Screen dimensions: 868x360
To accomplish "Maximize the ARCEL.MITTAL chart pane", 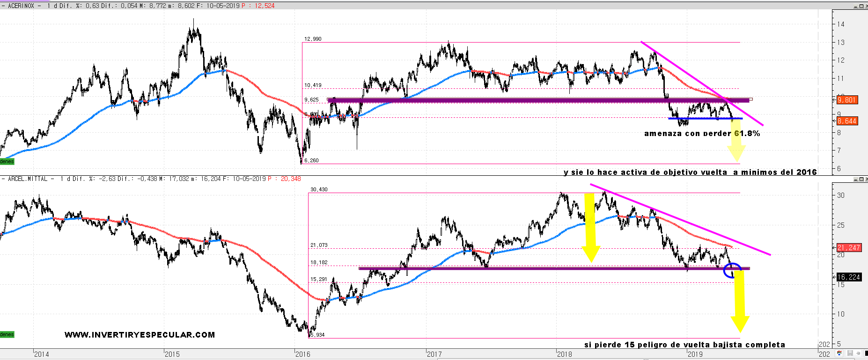I will coord(861,179).
